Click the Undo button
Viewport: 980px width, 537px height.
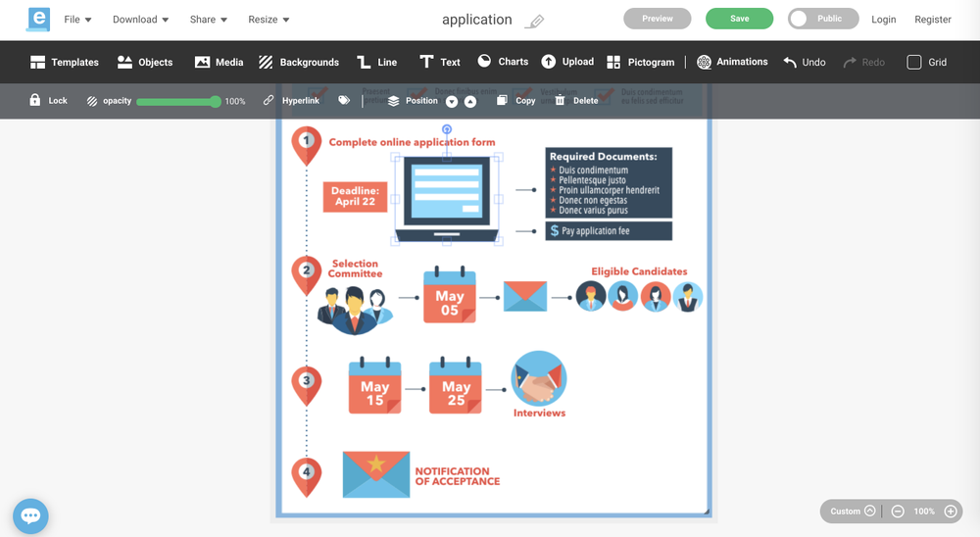click(x=805, y=62)
